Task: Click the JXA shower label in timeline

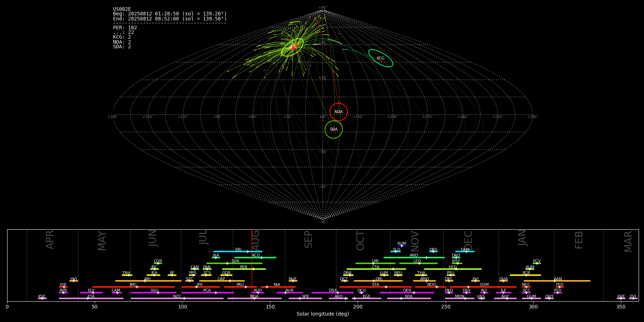Action: point(216,255)
